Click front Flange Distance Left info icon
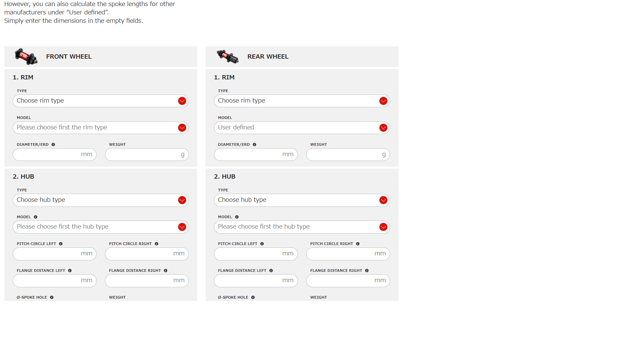 pyautogui.click(x=70, y=270)
